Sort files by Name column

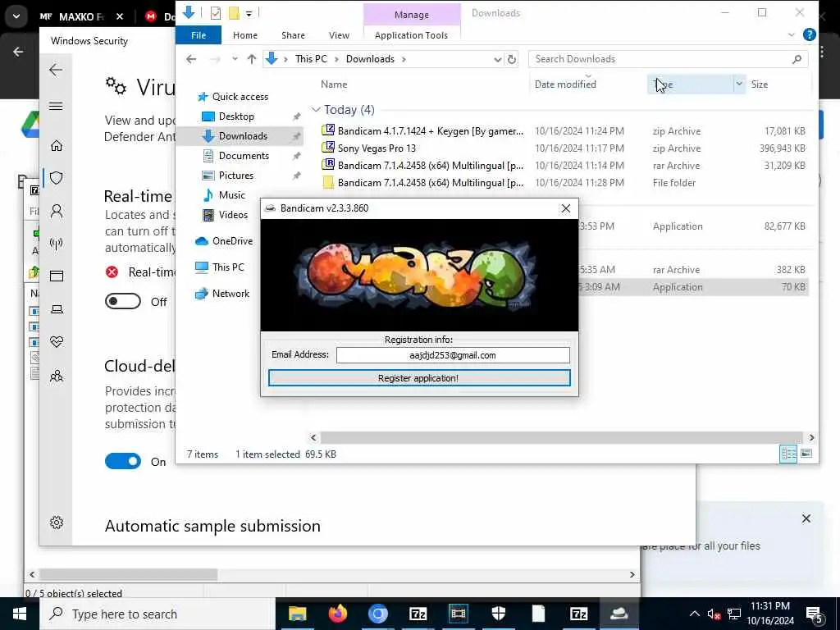click(334, 84)
